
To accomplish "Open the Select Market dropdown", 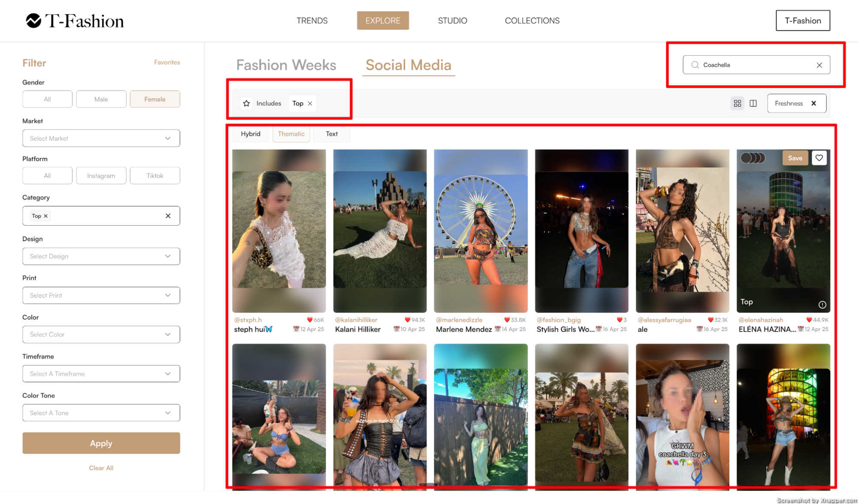I will point(101,138).
